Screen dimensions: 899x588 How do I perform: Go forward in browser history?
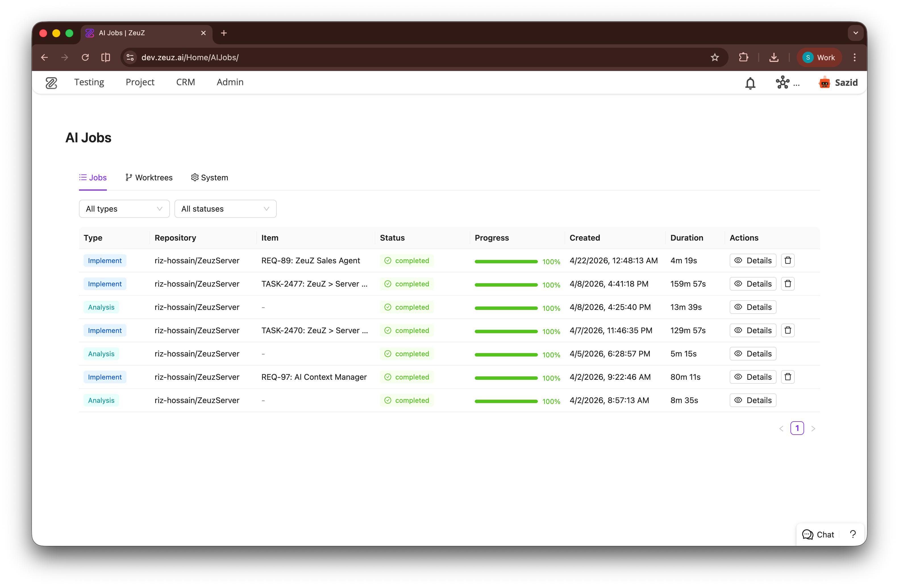65,57
